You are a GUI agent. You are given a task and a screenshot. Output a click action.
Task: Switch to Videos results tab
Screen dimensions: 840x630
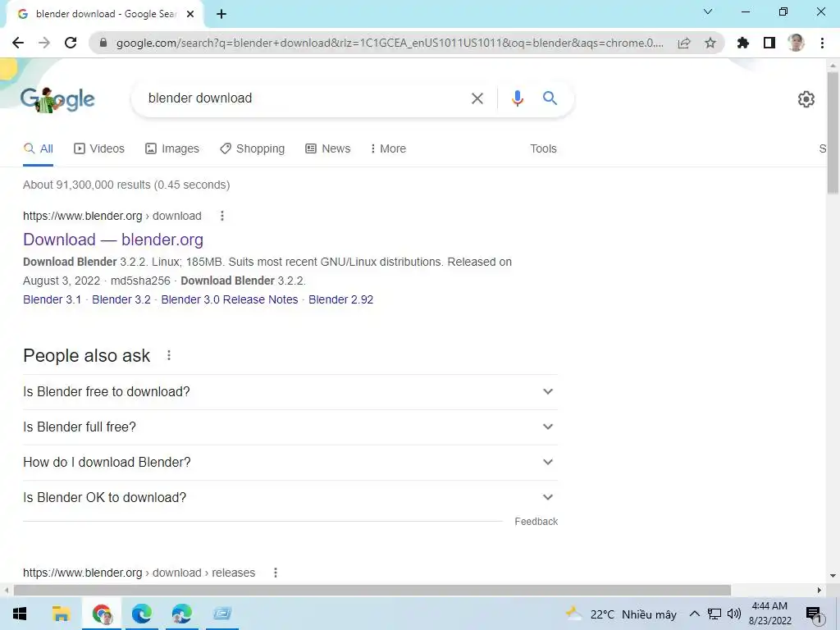click(x=99, y=148)
